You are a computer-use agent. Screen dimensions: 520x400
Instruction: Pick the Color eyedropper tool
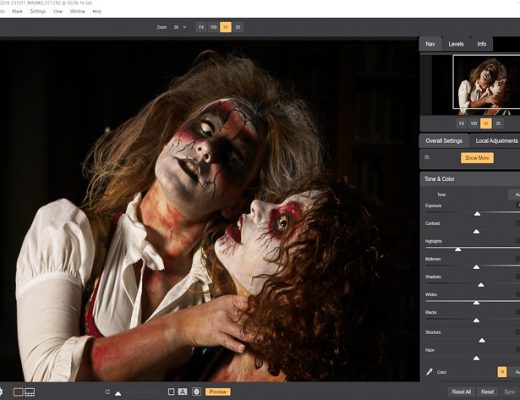coord(429,372)
